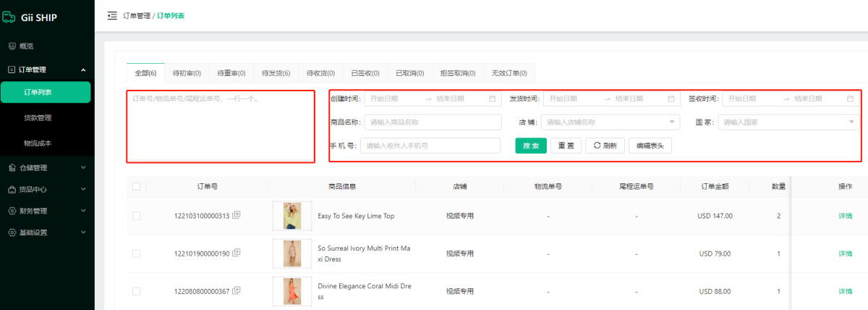The width and height of the screenshot is (868, 310).
Task: Toggle the select-all checkbox in table header
Action: 136,186
